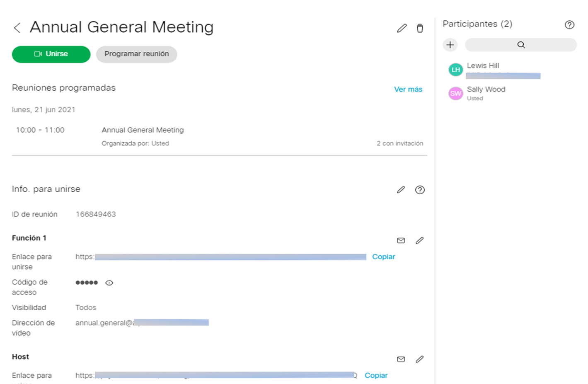Screen dimensions: 588x384
Task: Open Ver más scheduled meetings link
Action: coord(408,89)
